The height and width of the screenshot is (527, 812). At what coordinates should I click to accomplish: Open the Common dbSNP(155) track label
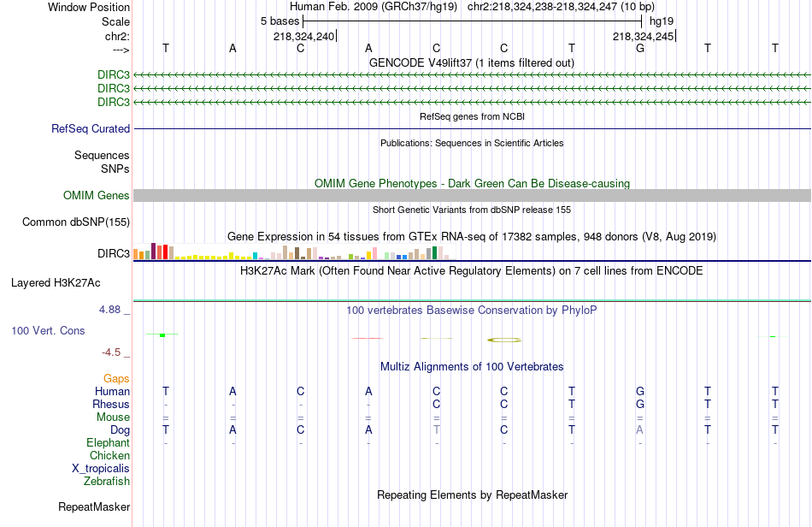(76, 222)
